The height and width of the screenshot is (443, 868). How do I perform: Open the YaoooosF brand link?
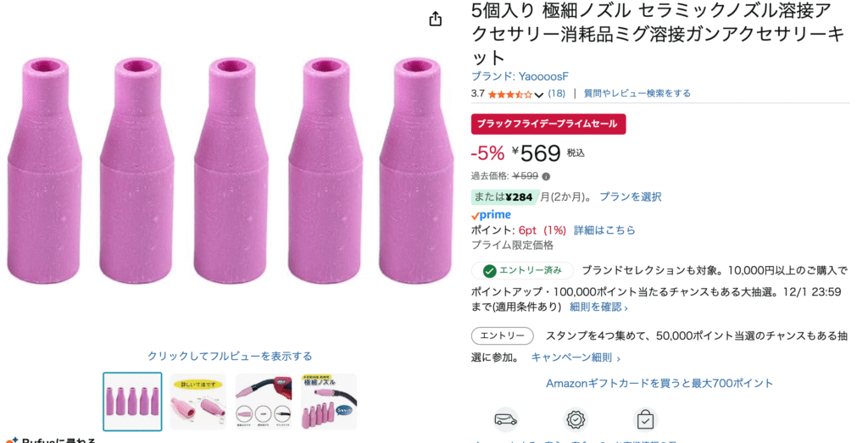point(520,76)
